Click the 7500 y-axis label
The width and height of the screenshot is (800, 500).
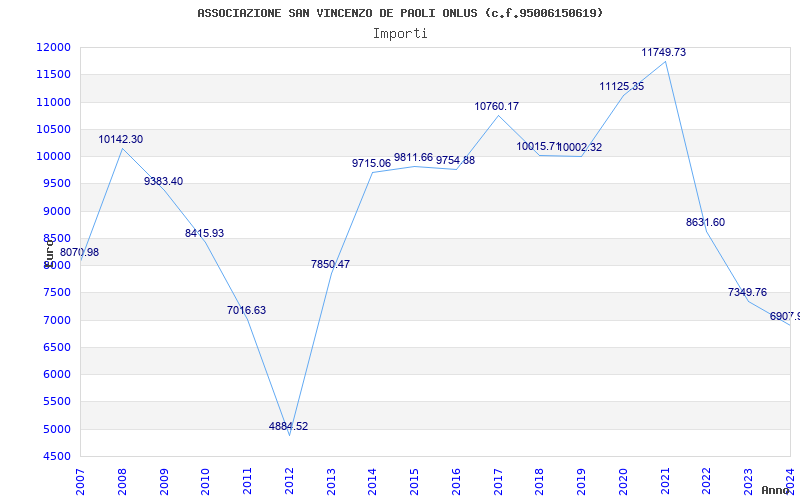point(56,293)
